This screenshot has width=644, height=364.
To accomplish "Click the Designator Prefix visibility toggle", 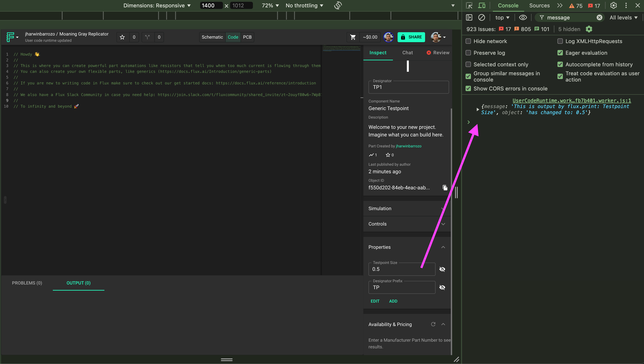I will [442, 287].
